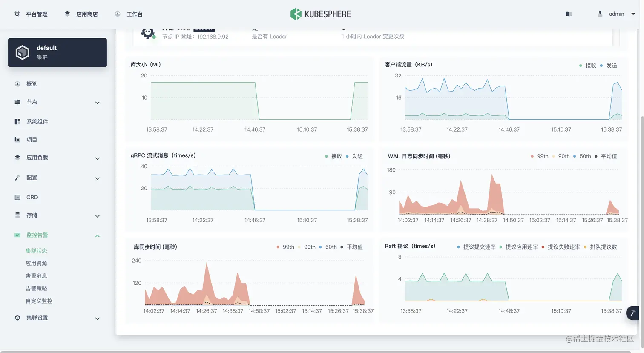Click the 1 小时内 Leader 变更次数 label

click(373, 37)
